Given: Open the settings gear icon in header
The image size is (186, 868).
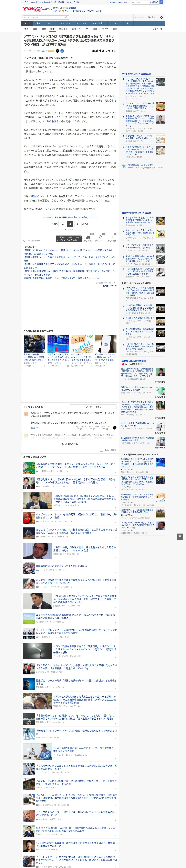Looking at the screenshot, I should [161, 18].
